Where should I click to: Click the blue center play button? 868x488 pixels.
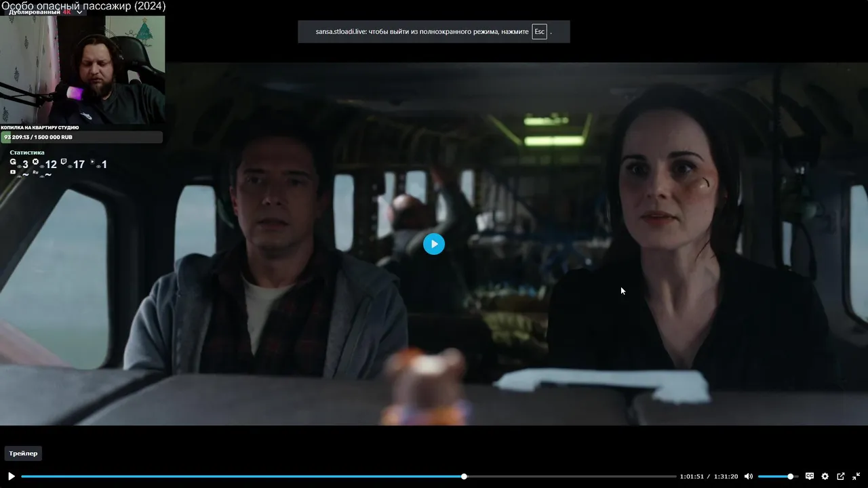434,244
